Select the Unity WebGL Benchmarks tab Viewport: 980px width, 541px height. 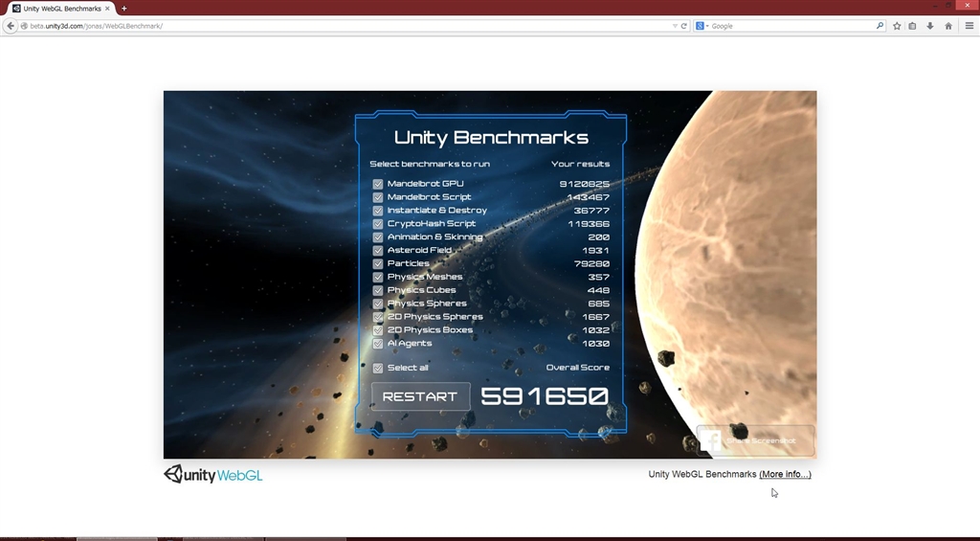(x=61, y=8)
